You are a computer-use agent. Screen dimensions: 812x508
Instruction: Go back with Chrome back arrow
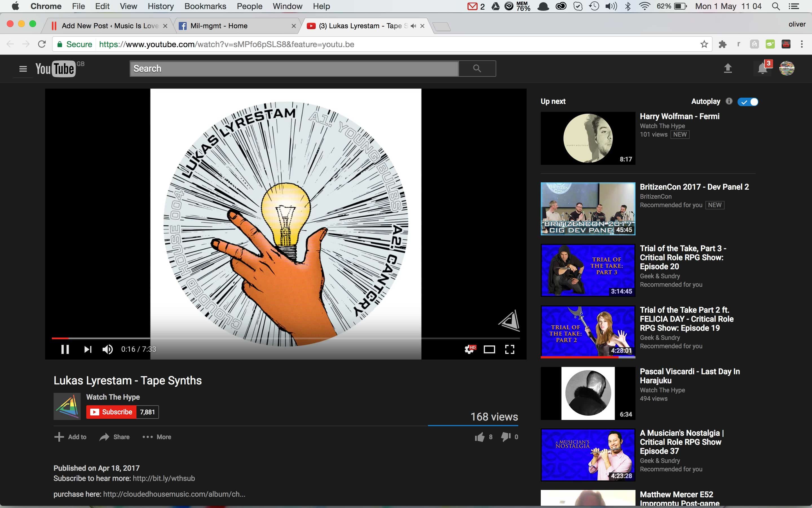point(10,44)
